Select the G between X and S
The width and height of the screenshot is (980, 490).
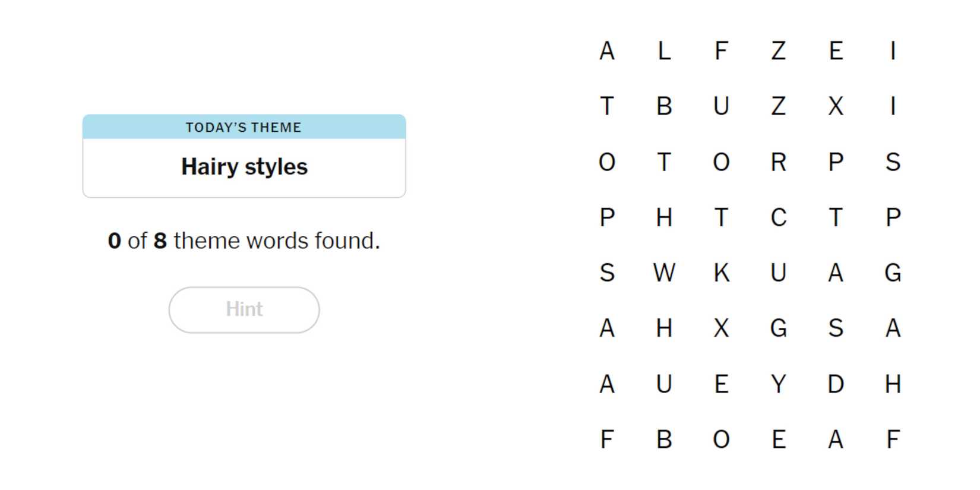778,328
